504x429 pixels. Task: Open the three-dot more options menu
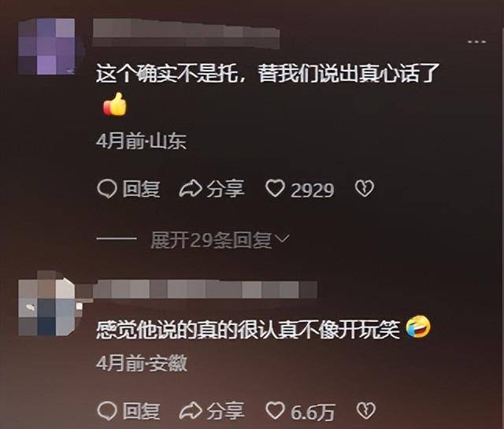tap(477, 42)
